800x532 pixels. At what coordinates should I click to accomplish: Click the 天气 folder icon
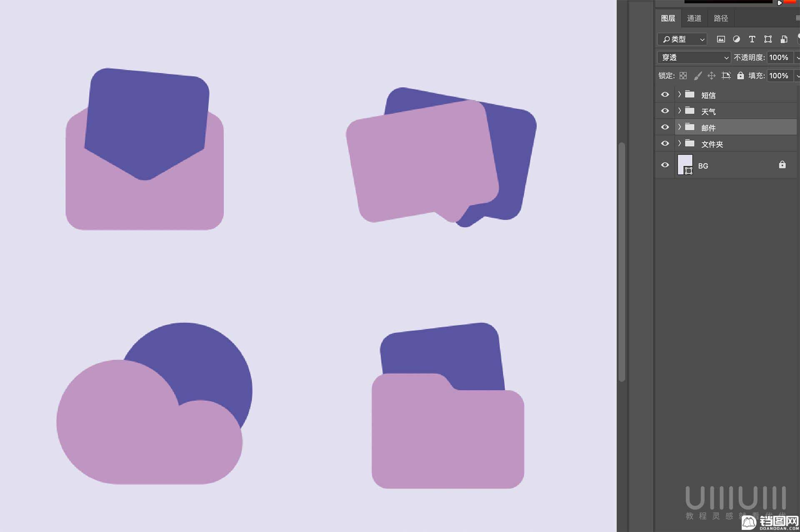[690, 111]
